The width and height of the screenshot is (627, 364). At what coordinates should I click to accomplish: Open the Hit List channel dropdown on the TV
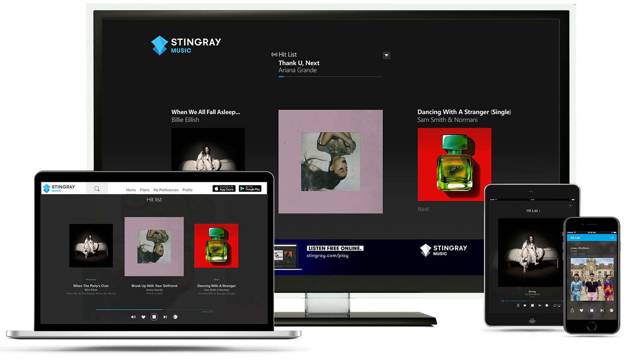[387, 55]
